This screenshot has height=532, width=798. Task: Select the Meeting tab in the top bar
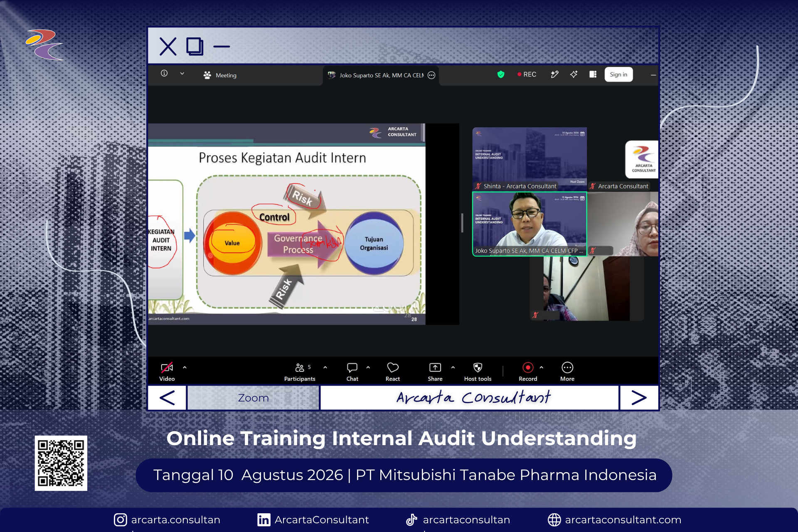pos(220,75)
